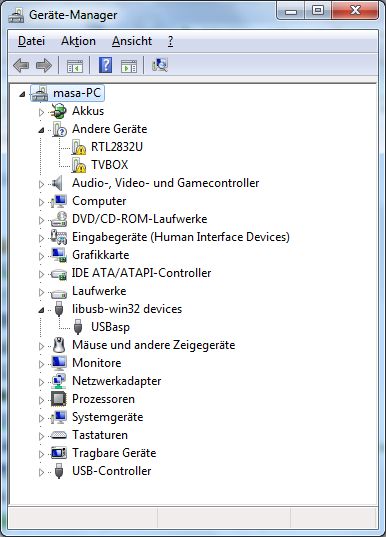Click the USB-Controller plug icon
The image size is (386, 537).
(x=59, y=471)
